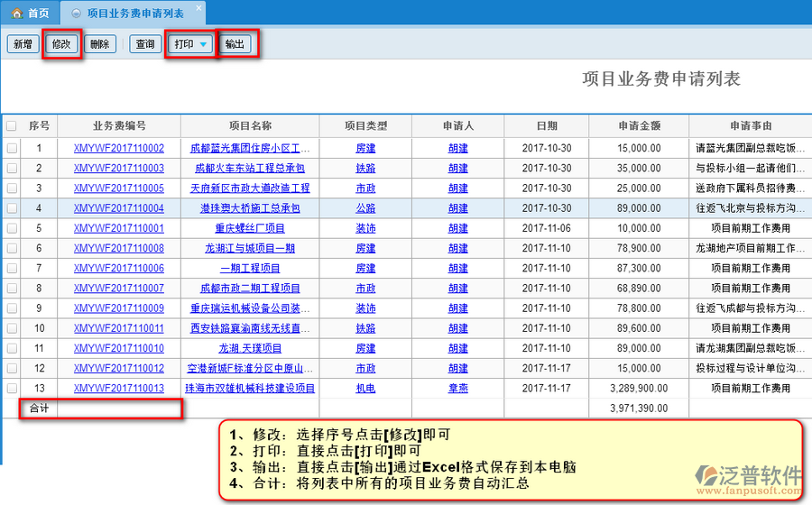The height and width of the screenshot is (505, 812).
Task: Click applicant 章燕 link
Action: coord(458,388)
